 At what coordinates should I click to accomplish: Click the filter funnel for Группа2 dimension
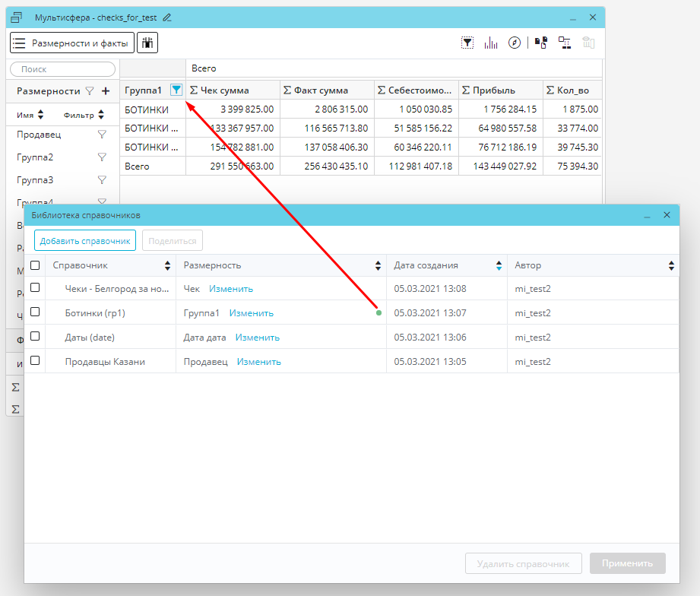102,157
